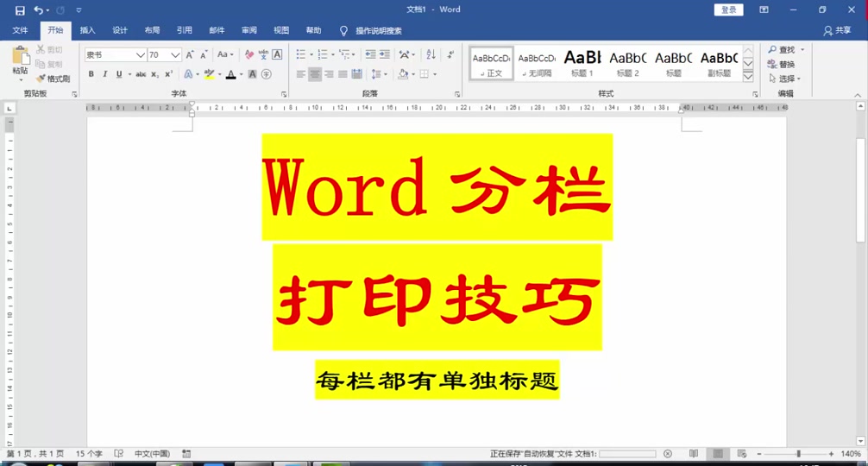Increase font size with the grow-font icon
868x466 pixels.
coord(190,54)
